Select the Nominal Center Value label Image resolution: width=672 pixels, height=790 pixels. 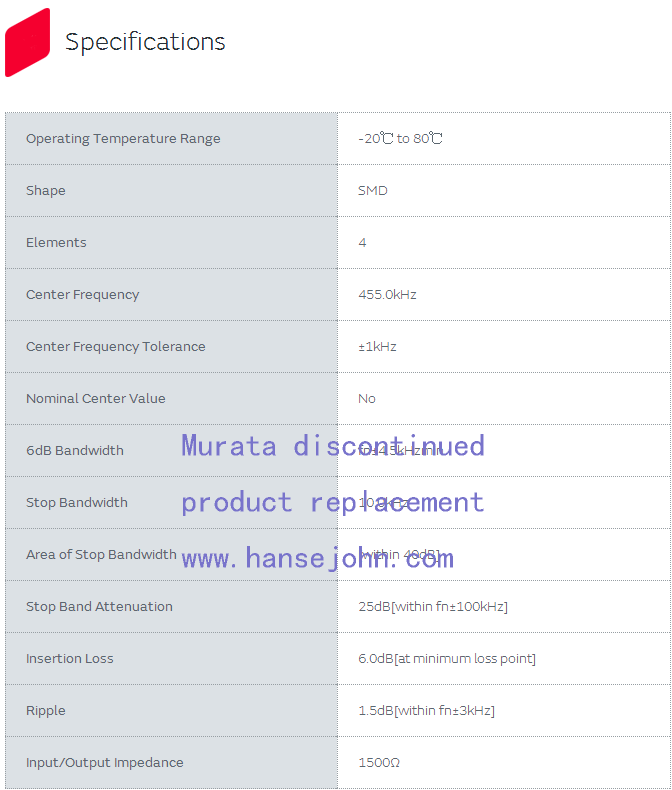pyautogui.click(x=96, y=399)
